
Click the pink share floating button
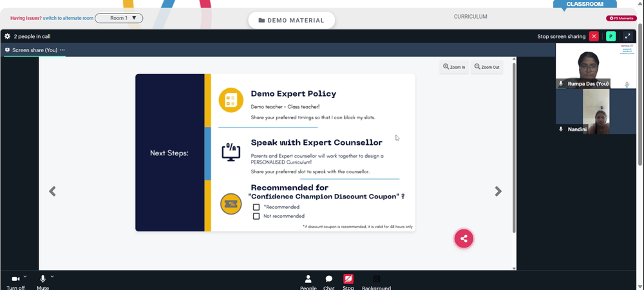464,238
